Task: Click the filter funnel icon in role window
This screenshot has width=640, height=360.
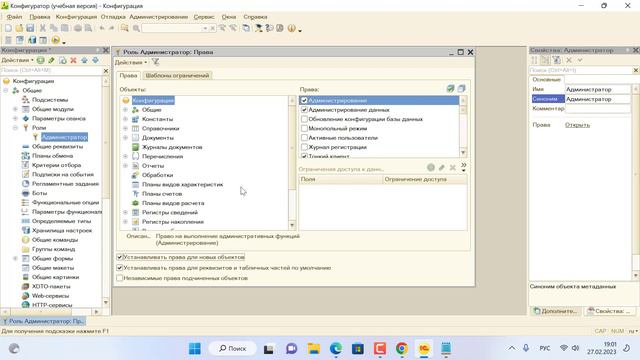Action: pyautogui.click(x=156, y=62)
